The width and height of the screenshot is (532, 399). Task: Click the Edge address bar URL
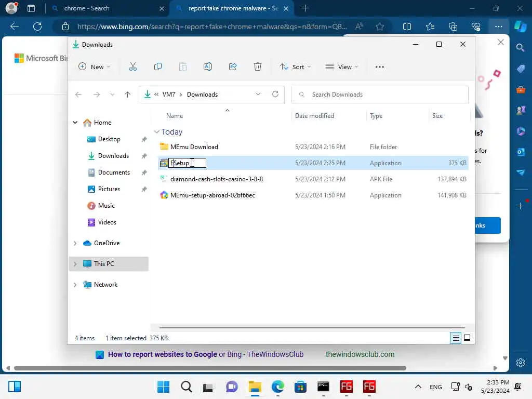point(212,26)
